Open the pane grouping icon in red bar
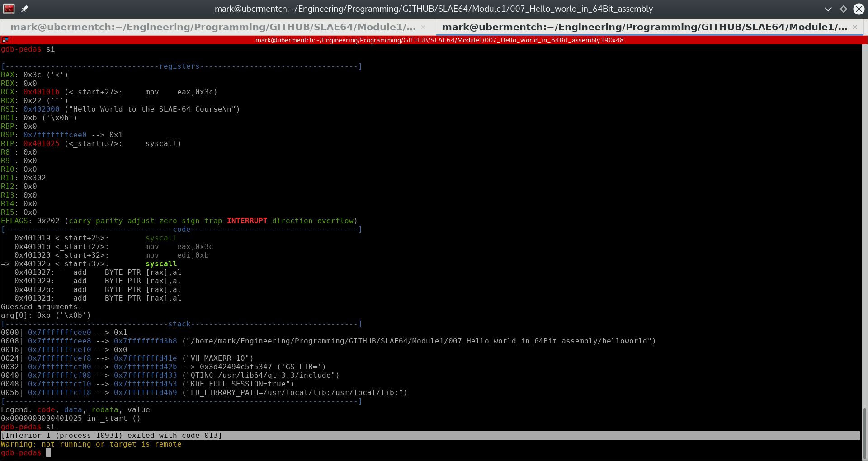Screen dimensions: 868x461 5,40
